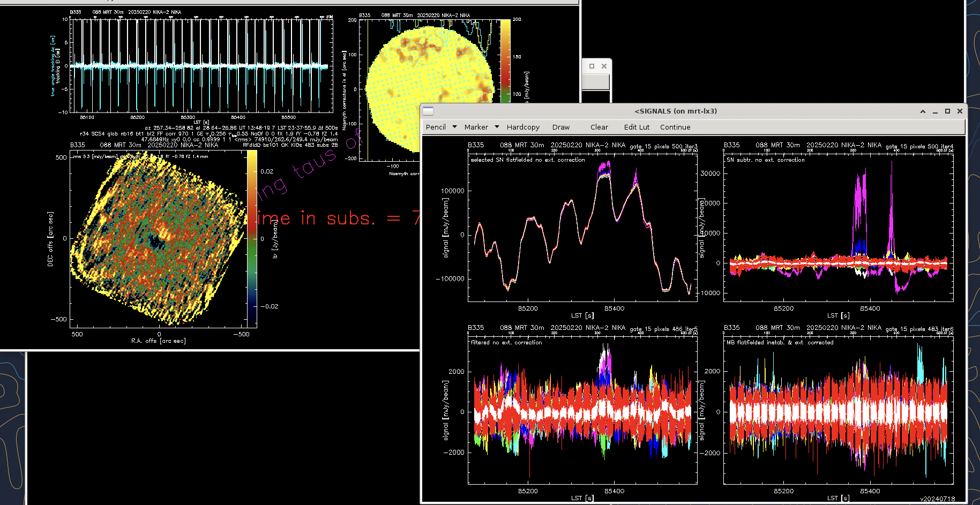980x505 pixels.
Task: Maximize the SIGNALS window
Action: (x=947, y=111)
